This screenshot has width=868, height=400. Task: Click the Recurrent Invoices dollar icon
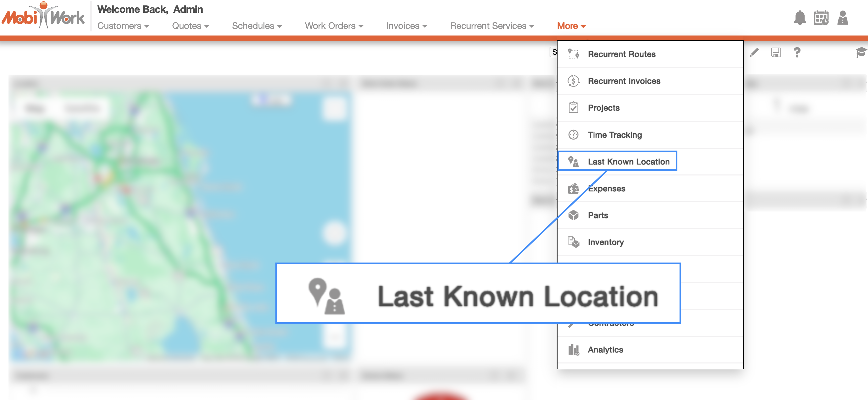click(x=573, y=81)
